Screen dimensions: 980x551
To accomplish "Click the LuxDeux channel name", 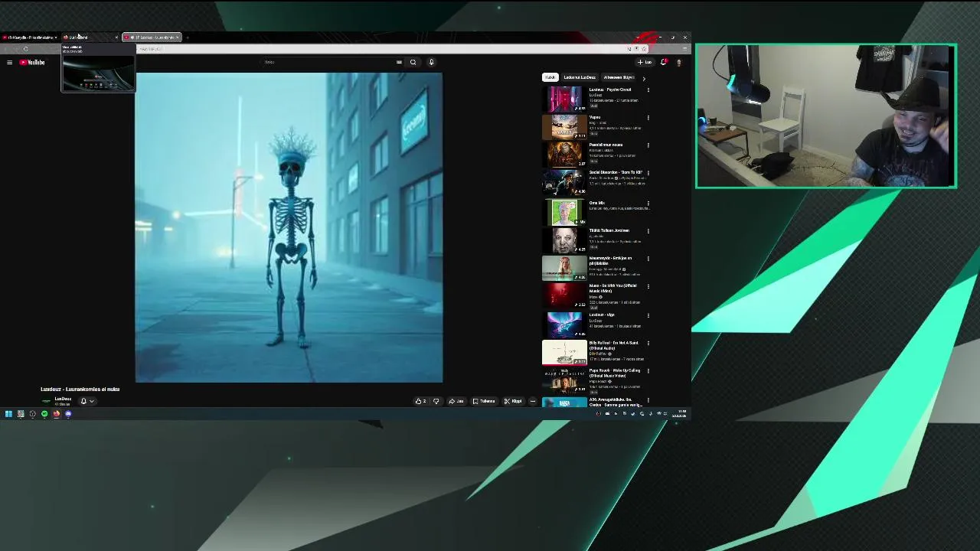I will pos(63,399).
